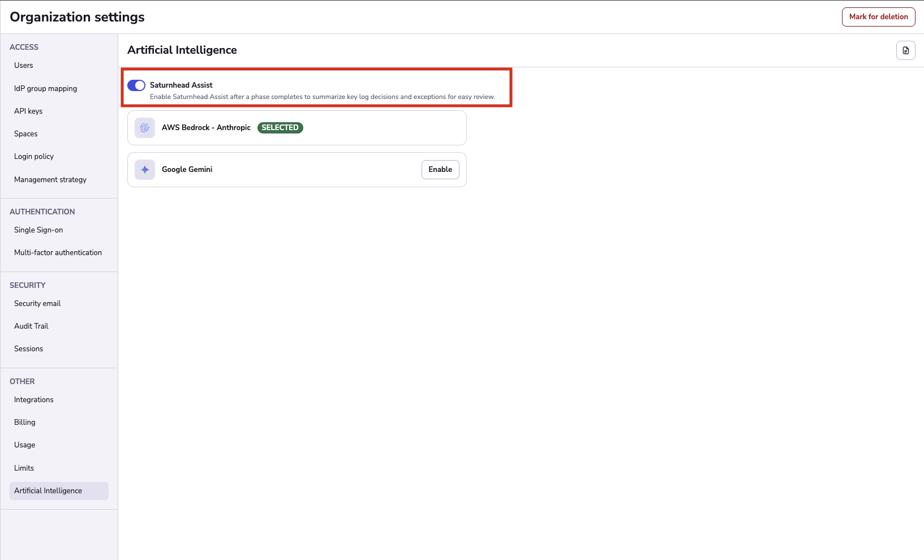Open IdP group mapping
Image resolution: width=924 pixels, height=560 pixels.
click(x=45, y=88)
